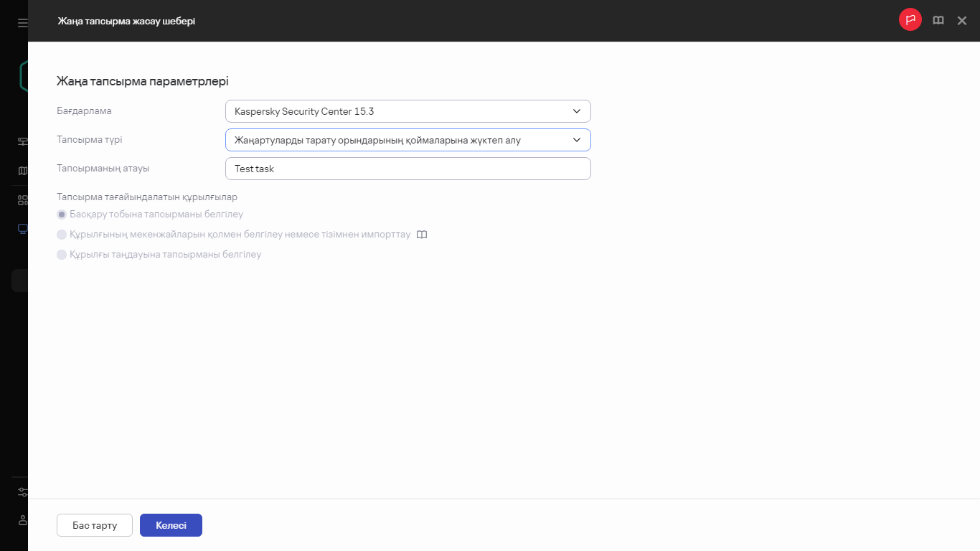Open help book icon beside import option
Image resolution: width=980 pixels, height=551 pixels.
pos(422,235)
